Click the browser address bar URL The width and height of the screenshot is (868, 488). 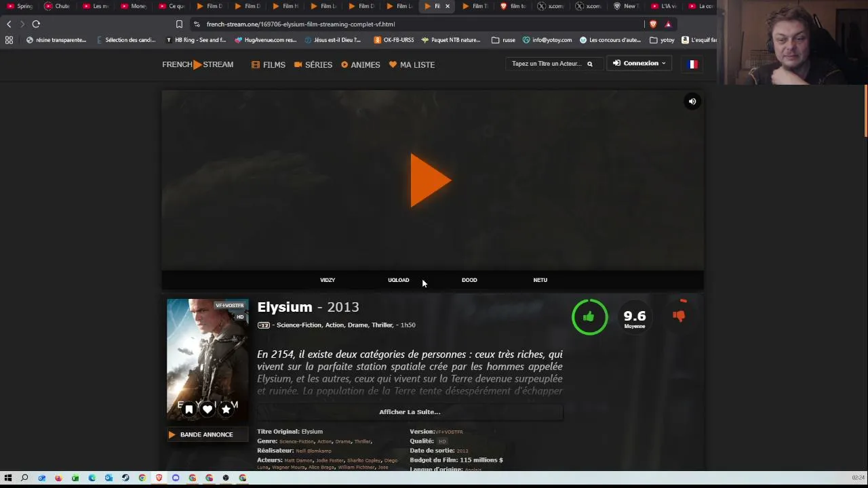300,24
